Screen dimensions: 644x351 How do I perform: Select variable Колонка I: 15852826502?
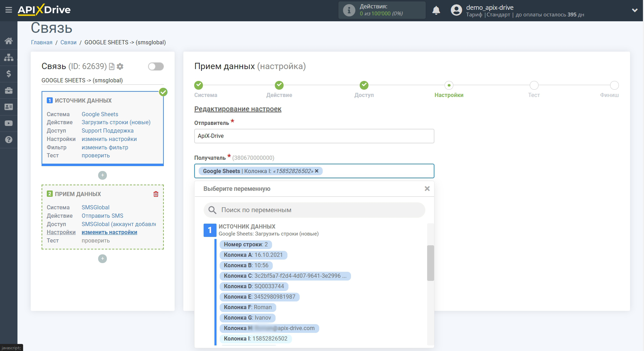[x=256, y=339]
